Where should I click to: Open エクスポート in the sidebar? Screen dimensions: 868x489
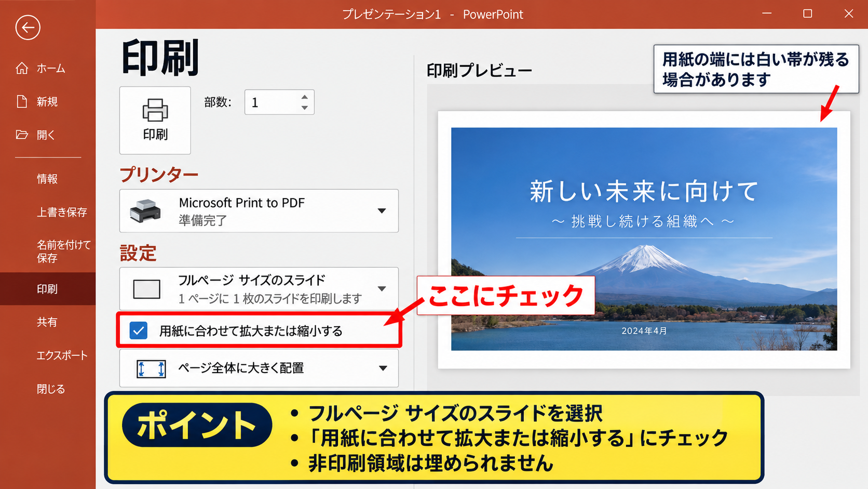pyautogui.click(x=62, y=355)
